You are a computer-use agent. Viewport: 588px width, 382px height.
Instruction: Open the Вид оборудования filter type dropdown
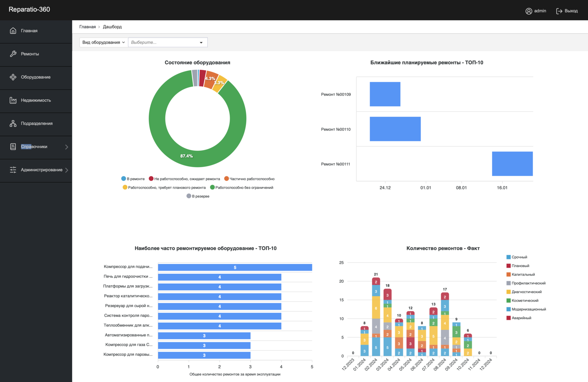pos(104,42)
